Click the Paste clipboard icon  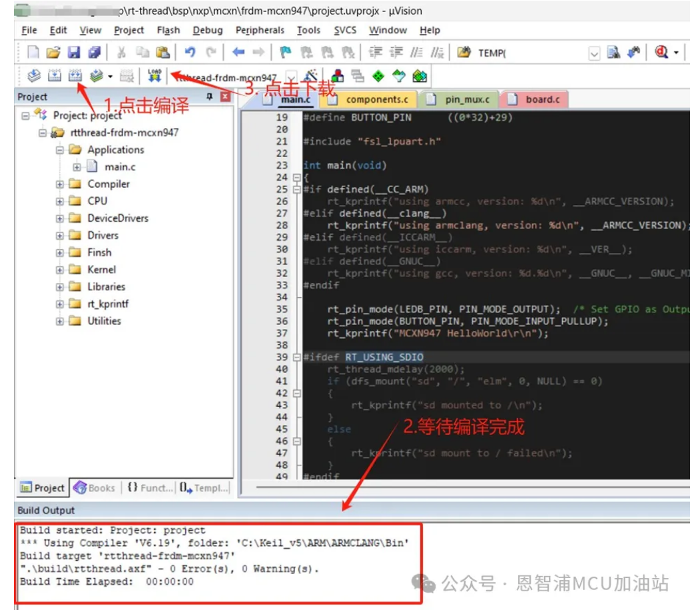(x=163, y=53)
